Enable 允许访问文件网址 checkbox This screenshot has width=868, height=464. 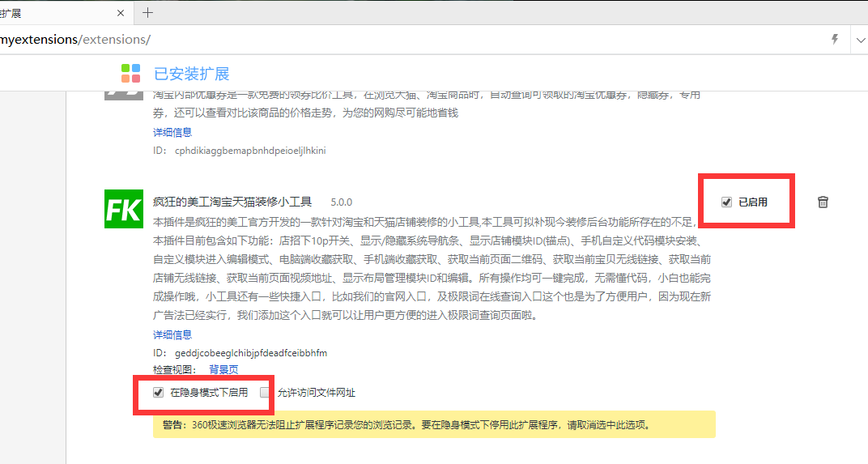click(265, 393)
